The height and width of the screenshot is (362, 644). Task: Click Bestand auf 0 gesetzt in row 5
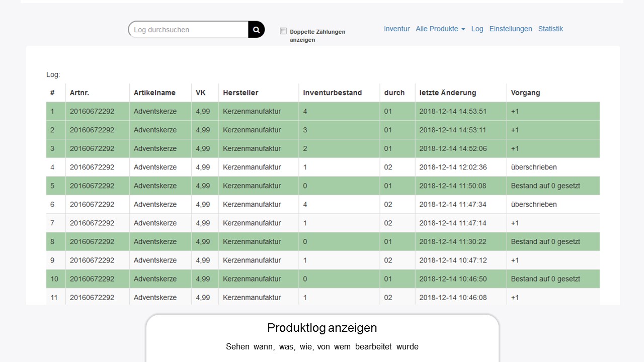(x=545, y=186)
